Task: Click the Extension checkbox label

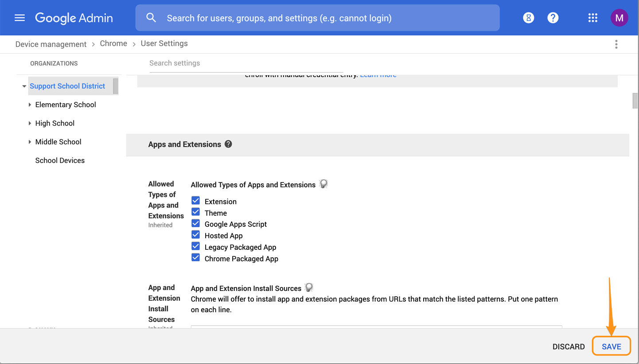Action: pyautogui.click(x=221, y=201)
